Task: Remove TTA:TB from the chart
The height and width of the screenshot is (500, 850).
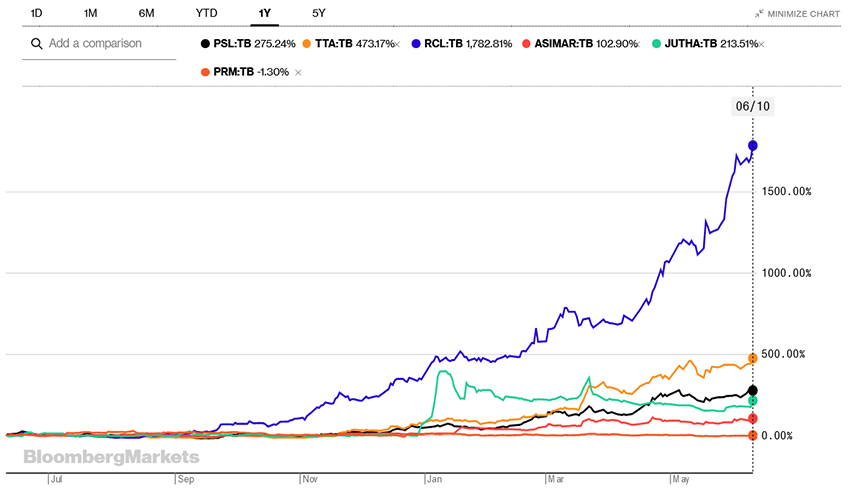Action: coord(397,45)
